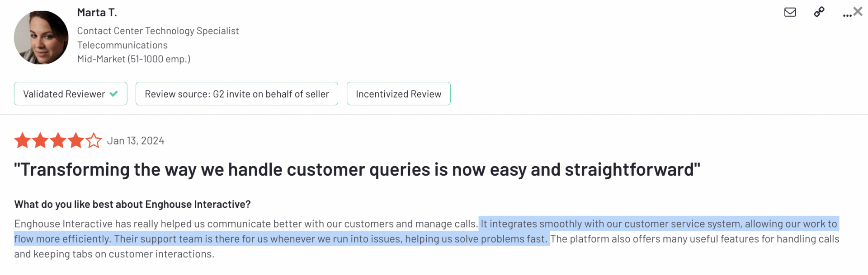Click the fourth filled rating star
The height and width of the screenshot is (275, 868).
tap(76, 141)
